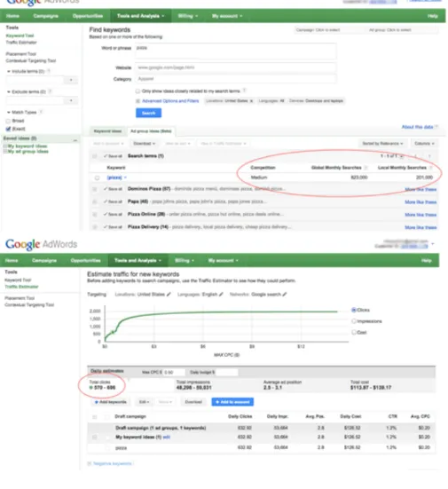
Task: Open Tools and Analysis menu on Find keywords page
Action: click(x=140, y=16)
